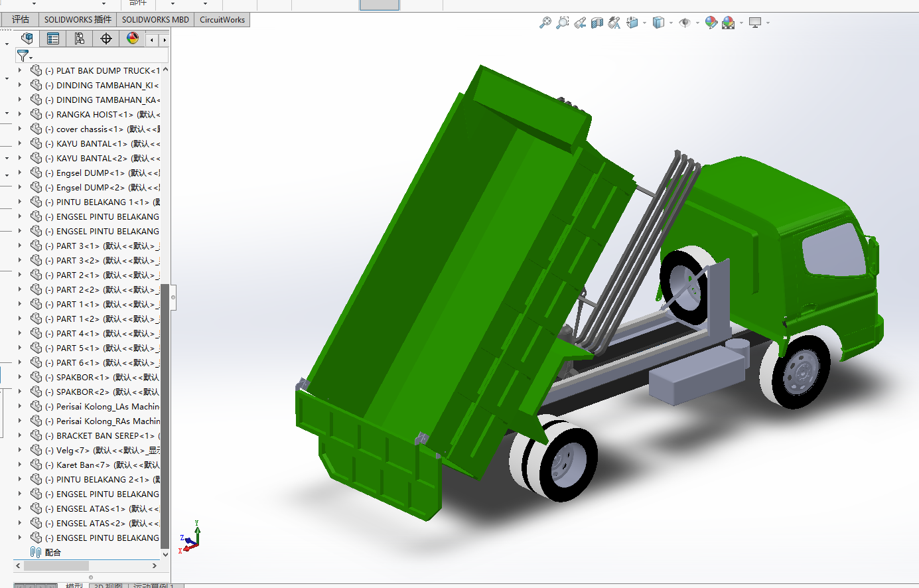The width and height of the screenshot is (919, 588).
Task: Toggle the Section View tool
Action: click(x=597, y=23)
